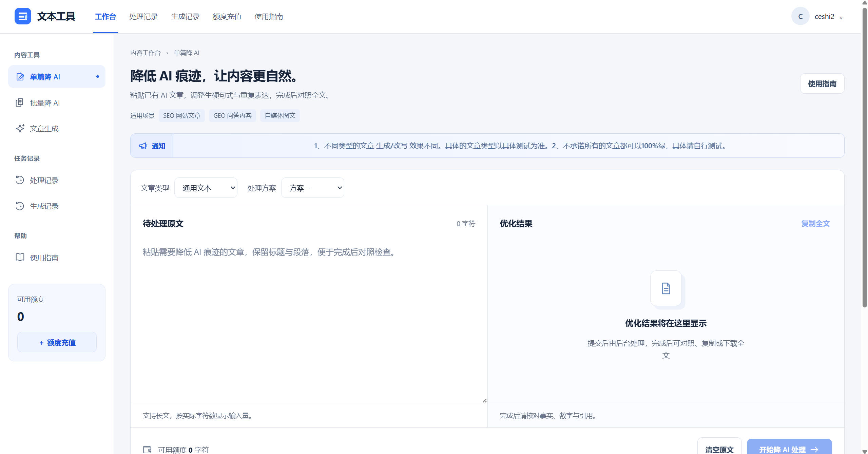Viewport: 868px width, 454px height.
Task: Open the 处理方案 dropdown 方案一
Action: point(313,188)
